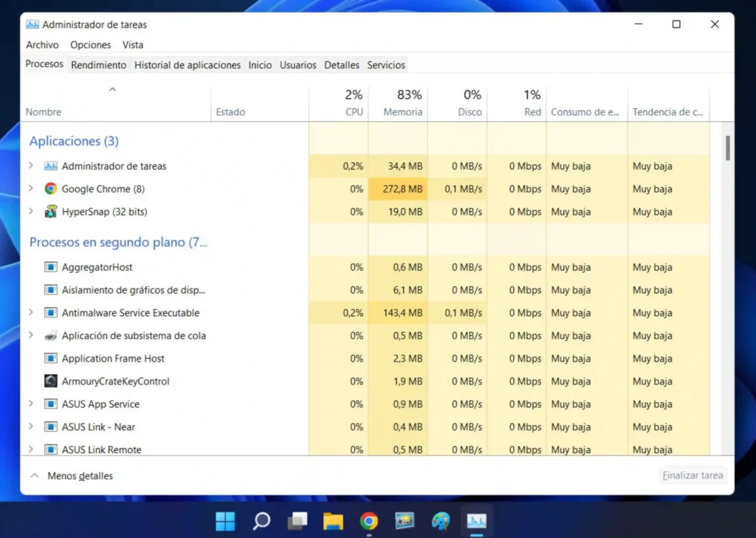The height and width of the screenshot is (538, 756).
Task: Click the HyperSnap process icon
Action: [x=51, y=212]
